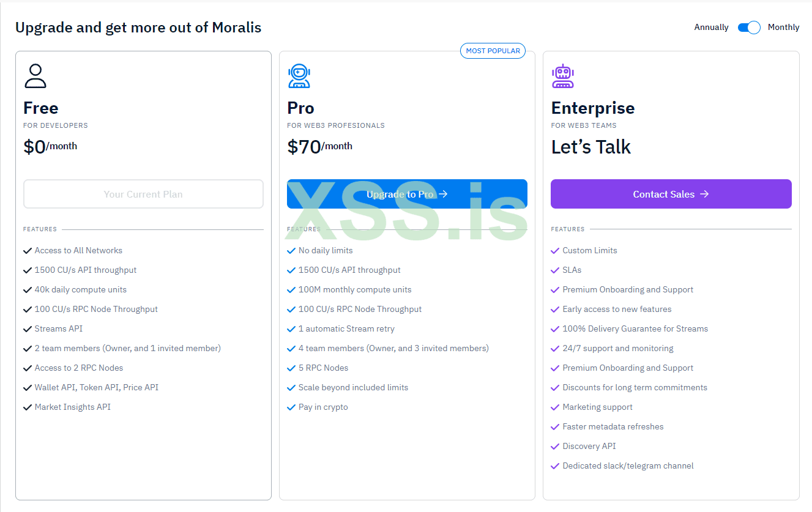
Task: Click the arrow on Contact Sales
Action: pyautogui.click(x=704, y=194)
